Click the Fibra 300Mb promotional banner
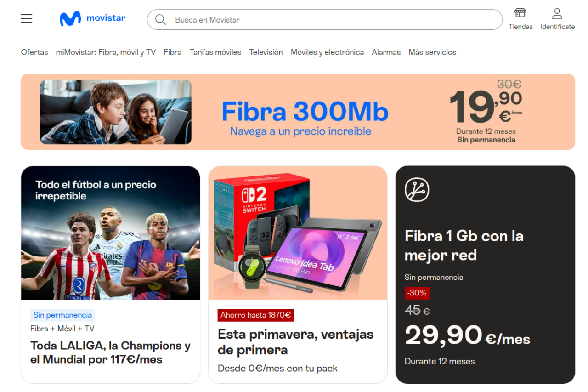Image resolution: width=588 pixels, height=392 pixels. (298, 112)
